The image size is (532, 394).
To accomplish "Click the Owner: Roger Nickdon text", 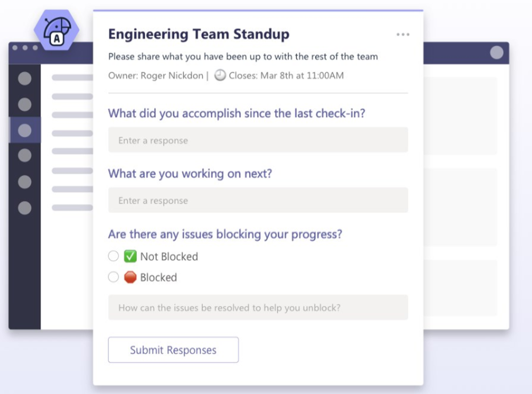I will (155, 75).
